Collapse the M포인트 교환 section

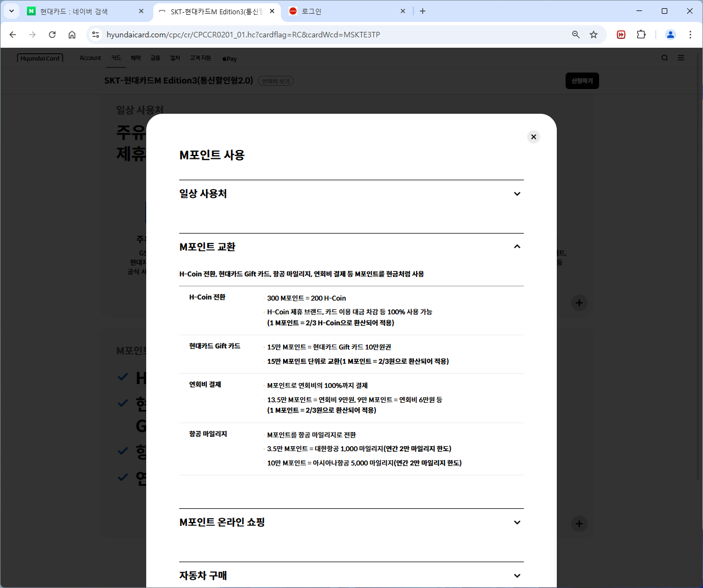pos(351,247)
